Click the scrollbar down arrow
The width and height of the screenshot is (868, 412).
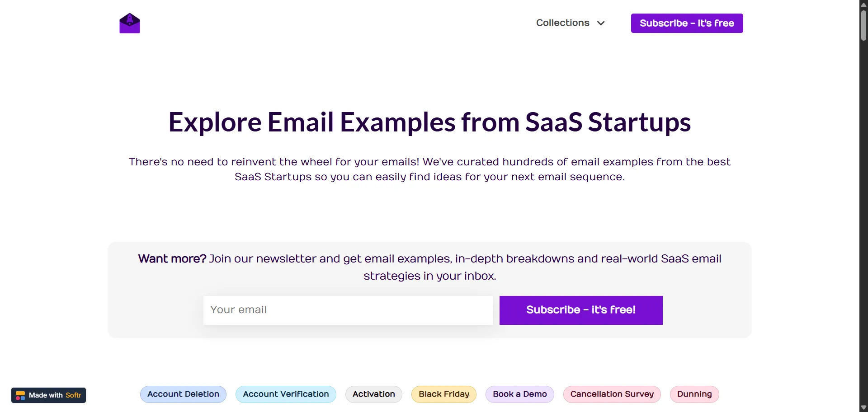pyautogui.click(x=863, y=407)
